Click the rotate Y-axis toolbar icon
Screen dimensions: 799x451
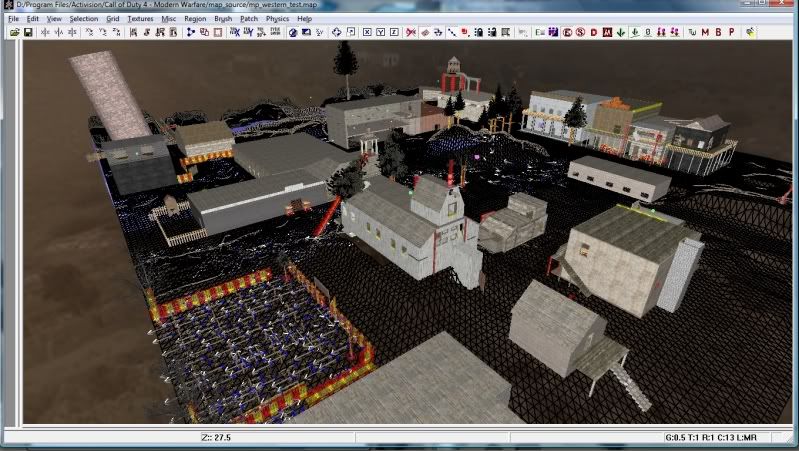click(103, 32)
